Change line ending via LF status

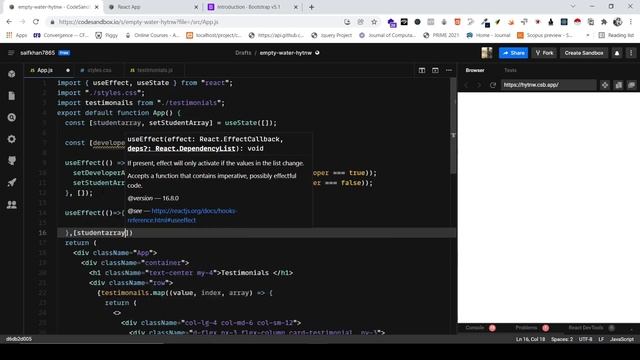(x=601, y=340)
